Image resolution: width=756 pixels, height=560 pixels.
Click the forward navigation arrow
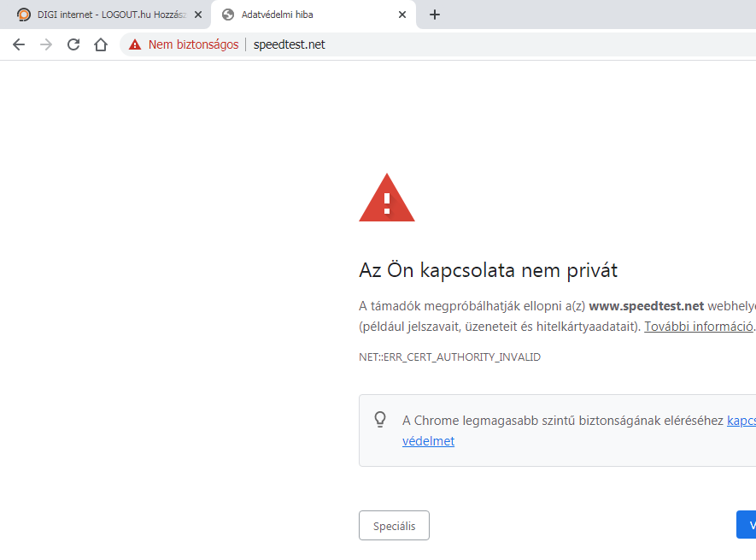coord(46,44)
